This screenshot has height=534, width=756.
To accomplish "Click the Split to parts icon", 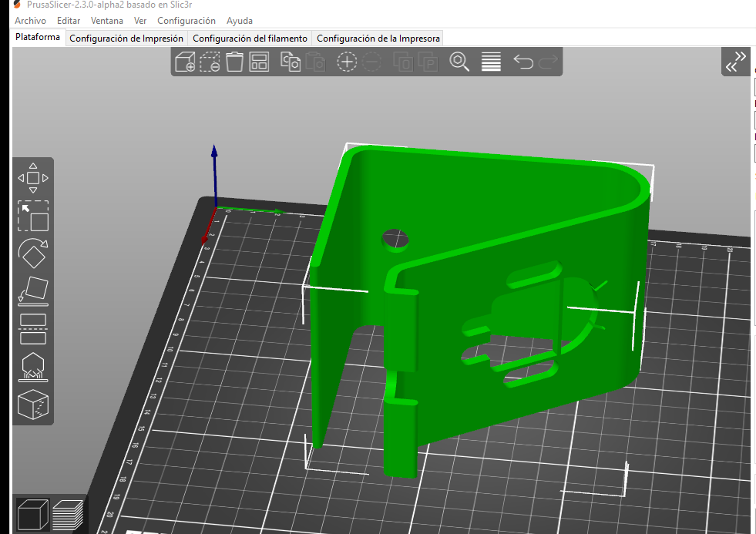I will click(428, 62).
